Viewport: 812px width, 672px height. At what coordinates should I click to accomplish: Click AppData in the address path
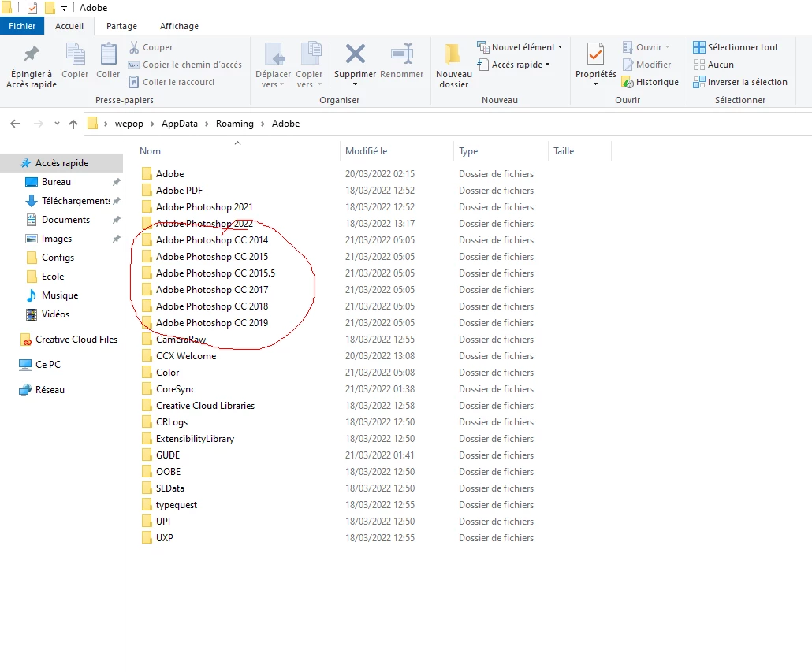click(x=180, y=124)
